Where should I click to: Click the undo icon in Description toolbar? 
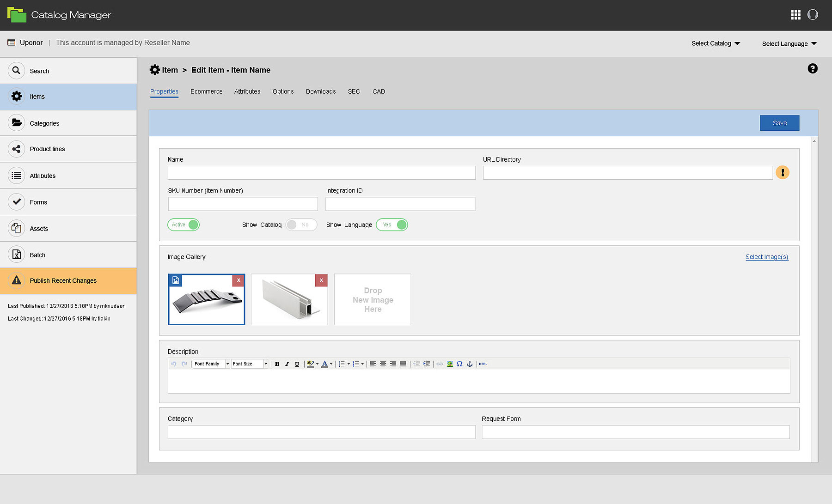point(173,364)
